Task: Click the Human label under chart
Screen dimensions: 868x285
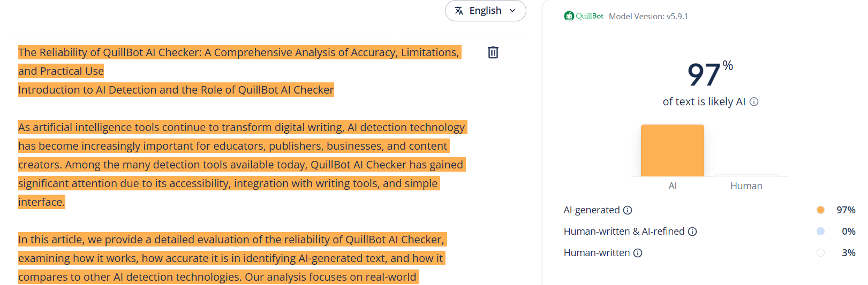Action: click(x=746, y=186)
